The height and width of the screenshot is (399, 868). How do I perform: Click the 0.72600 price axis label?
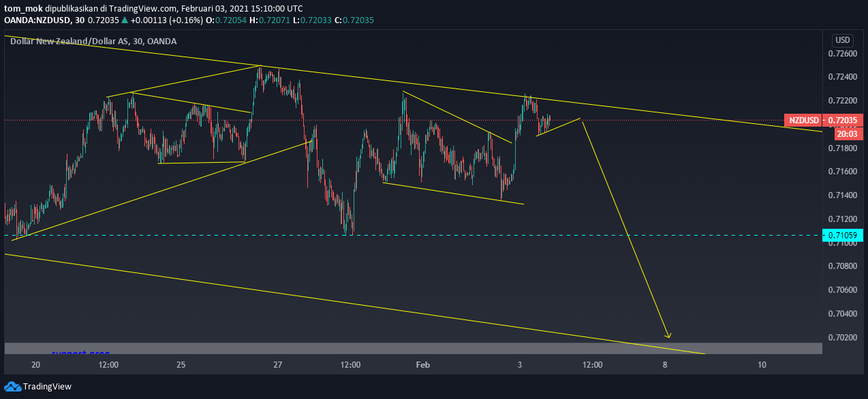pyautogui.click(x=842, y=53)
